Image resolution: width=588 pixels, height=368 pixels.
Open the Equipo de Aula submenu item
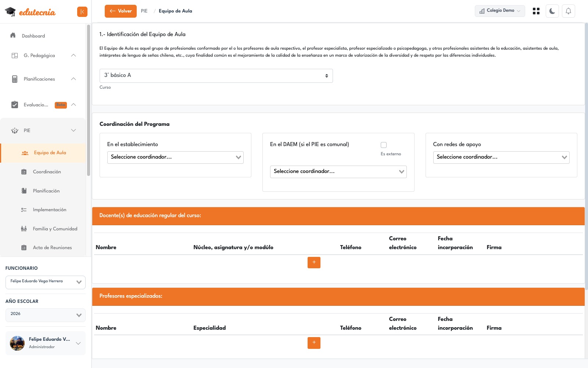(x=43, y=153)
